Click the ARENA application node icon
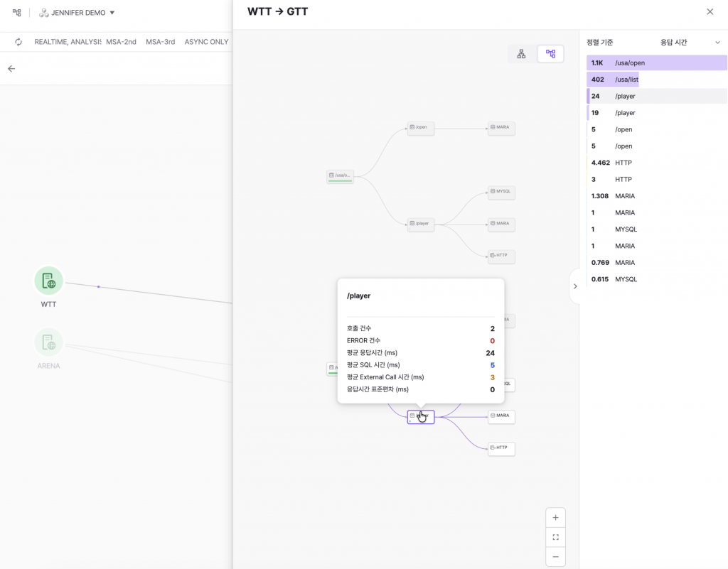Image resolution: width=728 pixels, height=569 pixels. pos(49,343)
